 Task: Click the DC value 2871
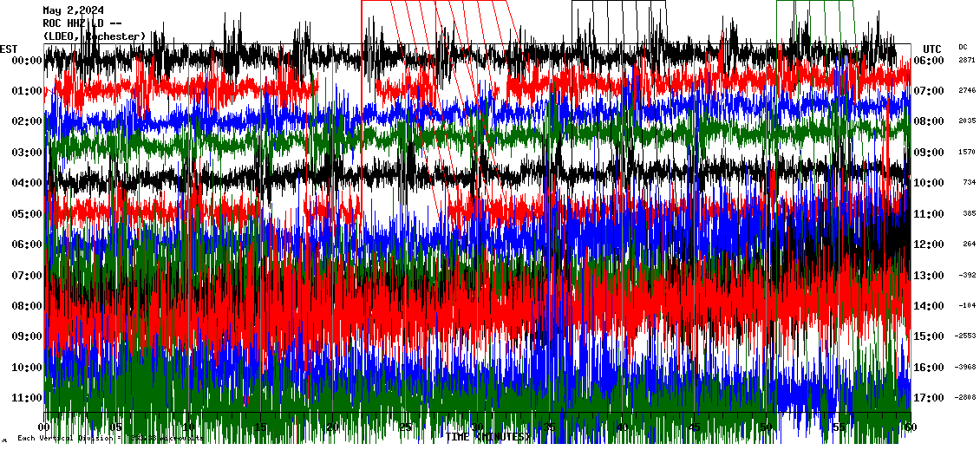pos(967,61)
